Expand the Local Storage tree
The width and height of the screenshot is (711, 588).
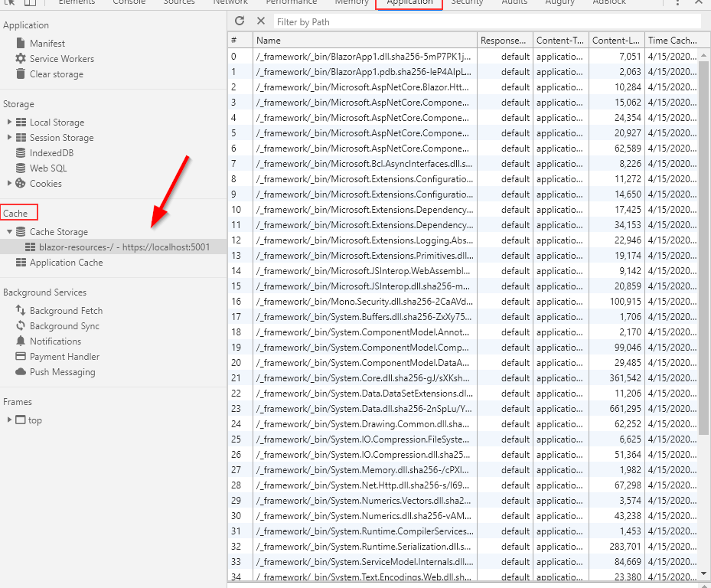coord(9,122)
